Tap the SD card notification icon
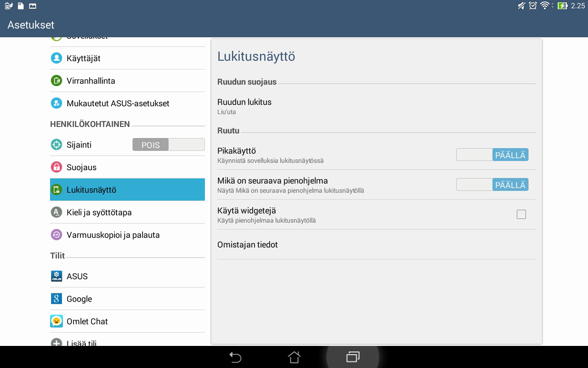This screenshot has width=588, height=368. tap(21, 6)
